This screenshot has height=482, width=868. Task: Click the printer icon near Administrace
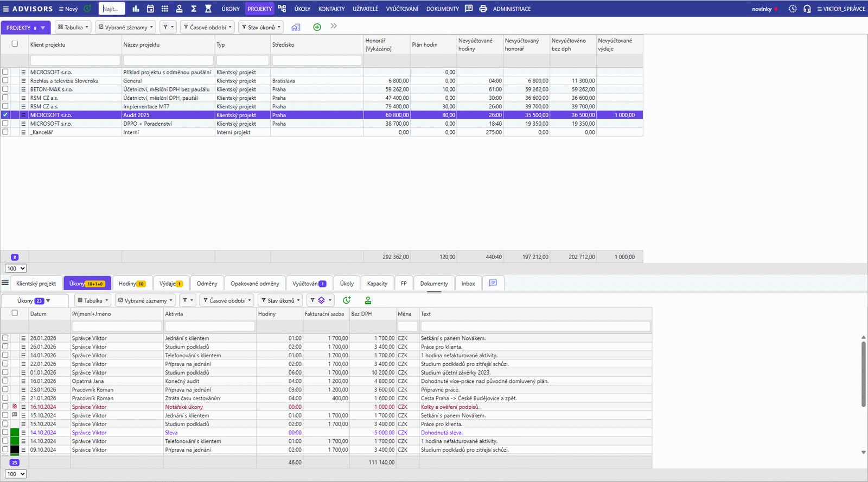(483, 9)
